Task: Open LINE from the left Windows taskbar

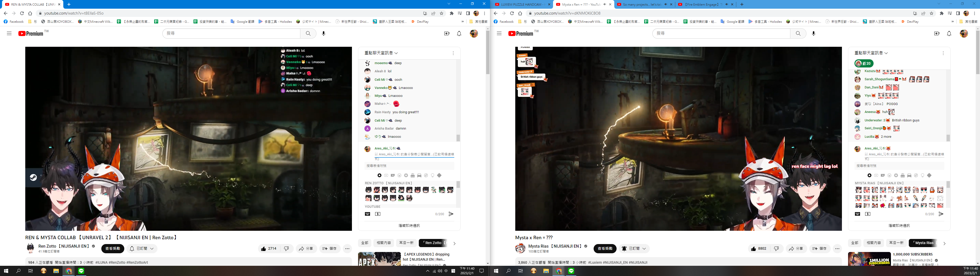Action: [81, 271]
